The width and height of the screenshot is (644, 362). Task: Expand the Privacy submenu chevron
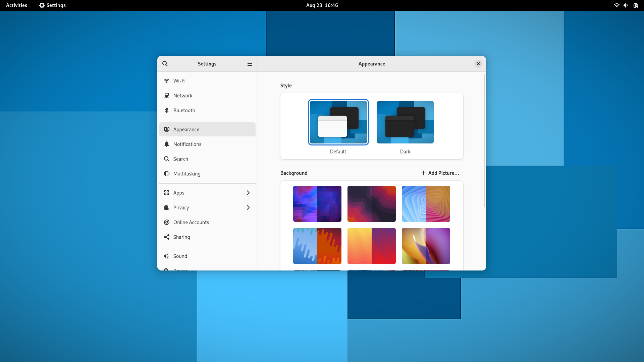click(248, 207)
